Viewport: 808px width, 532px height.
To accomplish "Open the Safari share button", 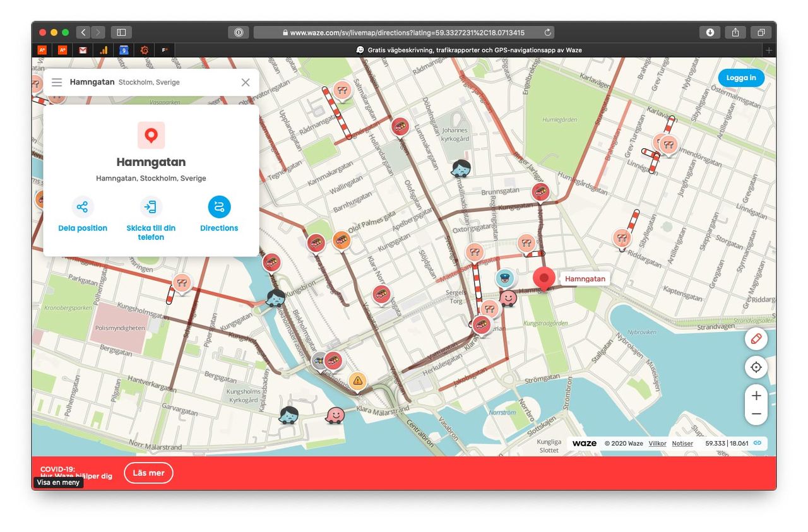I will point(735,32).
